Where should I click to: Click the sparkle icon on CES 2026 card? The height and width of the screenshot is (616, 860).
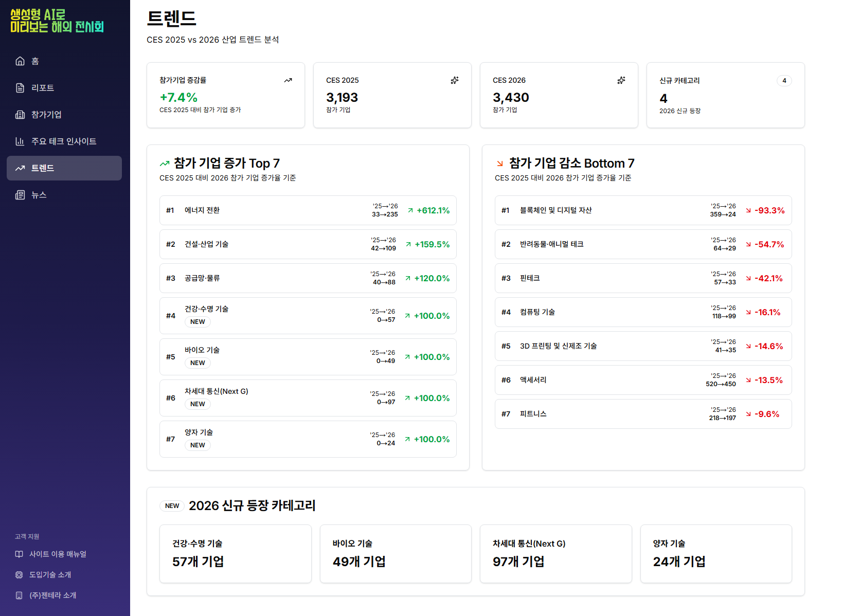tap(621, 80)
